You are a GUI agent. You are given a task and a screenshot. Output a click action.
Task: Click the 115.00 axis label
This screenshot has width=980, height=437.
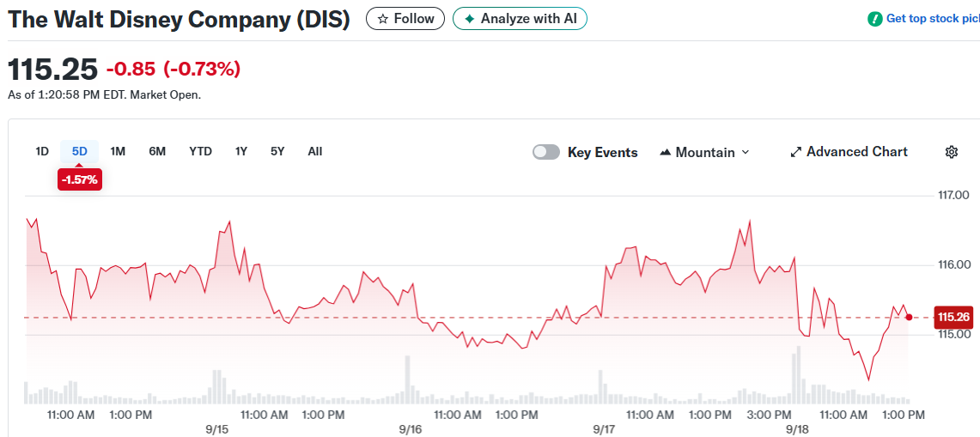click(953, 335)
